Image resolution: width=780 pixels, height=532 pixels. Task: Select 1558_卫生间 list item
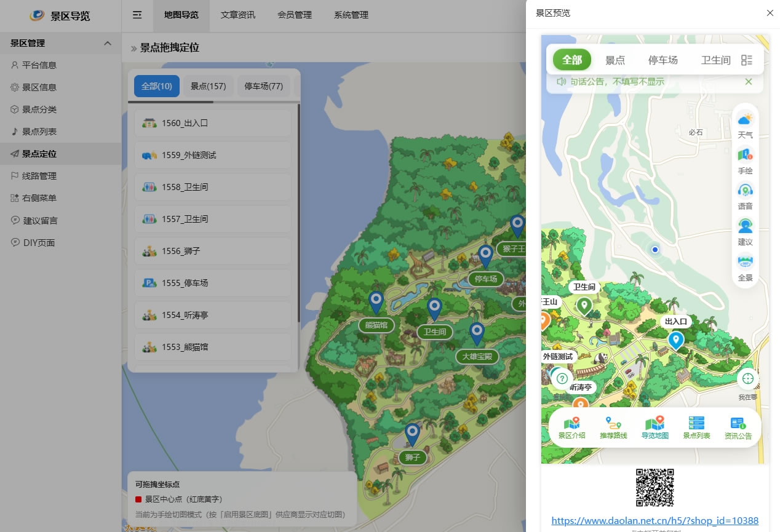[213, 187]
